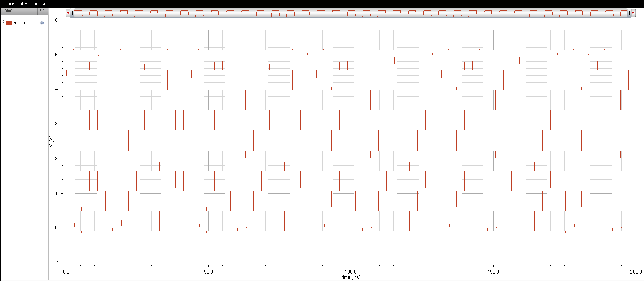Click the 100.0 tick label on time axis
Screen dimensions: 644x281
click(x=350, y=272)
